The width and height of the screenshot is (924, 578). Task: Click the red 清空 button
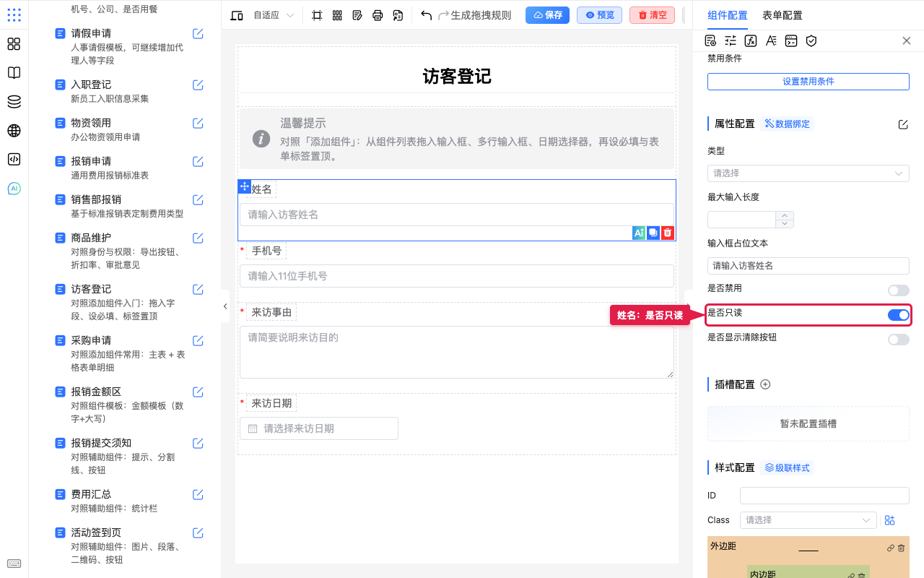pos(652,15)
